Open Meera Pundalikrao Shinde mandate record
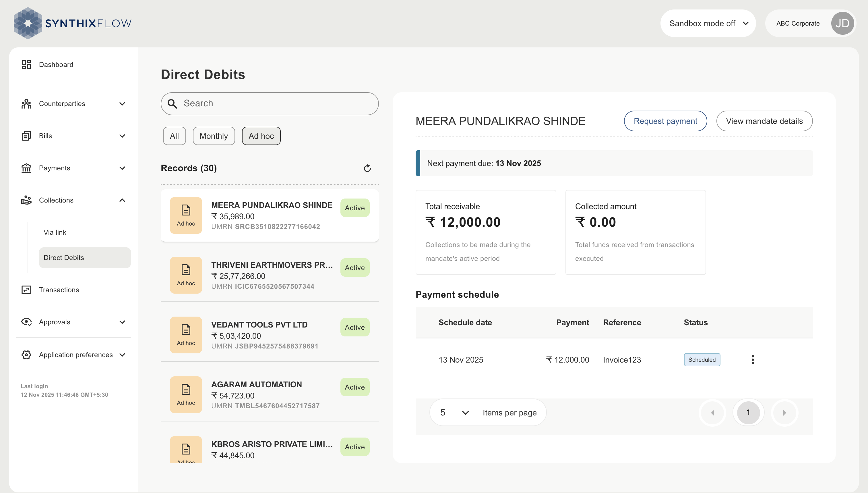 pyautogui.click(x=270, y=215)
